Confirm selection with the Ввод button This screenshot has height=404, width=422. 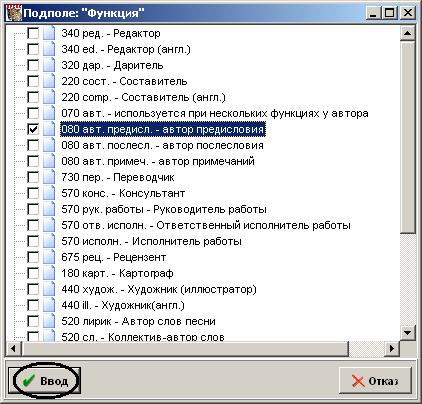(x=44, y=380)
